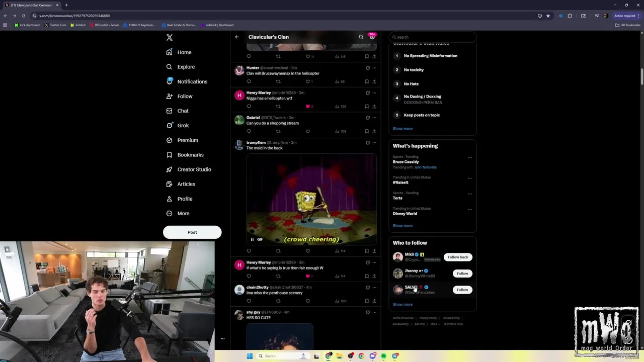Open more options on chain2hotty's post
The width and height of the screenshot is (644, 362).
click(x=374, y=288)
